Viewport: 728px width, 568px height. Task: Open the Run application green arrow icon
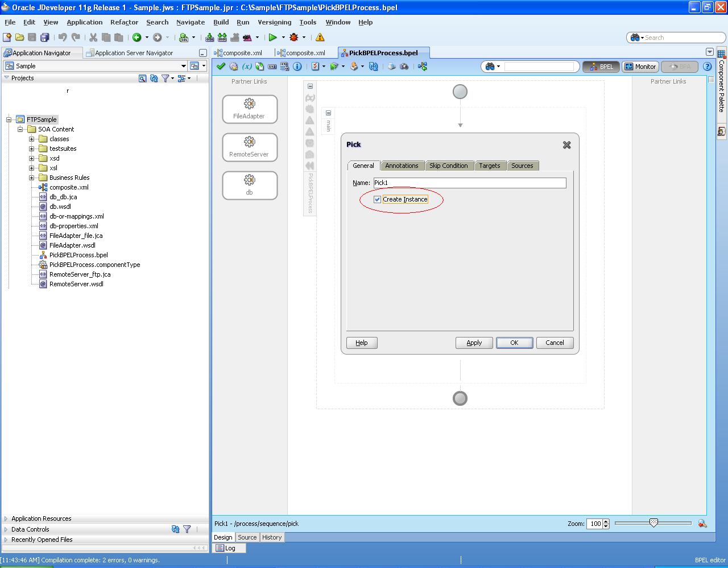273,36
